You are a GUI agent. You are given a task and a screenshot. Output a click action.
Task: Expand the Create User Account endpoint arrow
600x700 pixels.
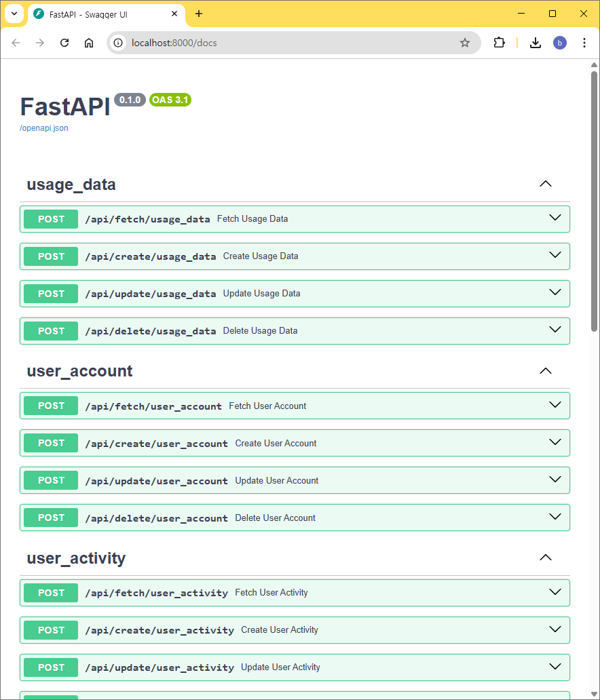555,442
